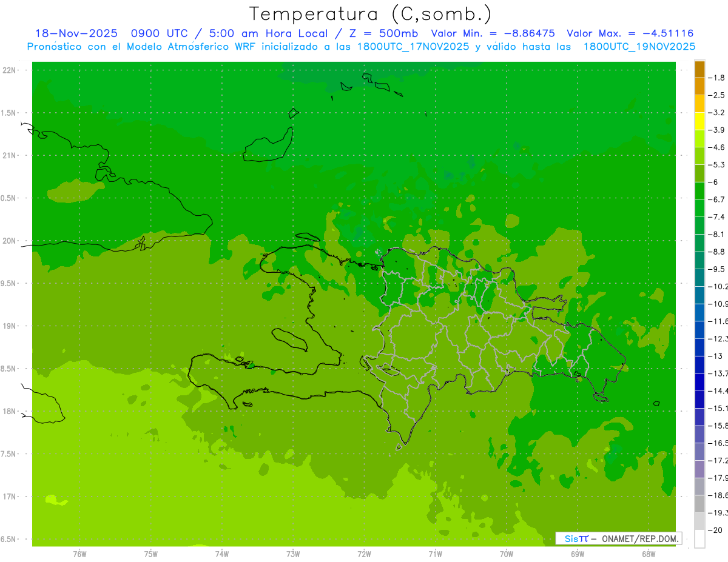The image size is (728, 562).
Task: Click the gray legend swatch between -18.6 and -19.3
Action: pos(699,504)
